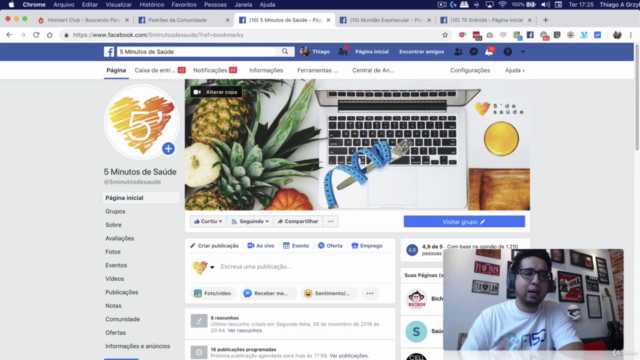The width and height of the screenshot is (640, 360).
Task: Select Evento post option
Action: 296,246
